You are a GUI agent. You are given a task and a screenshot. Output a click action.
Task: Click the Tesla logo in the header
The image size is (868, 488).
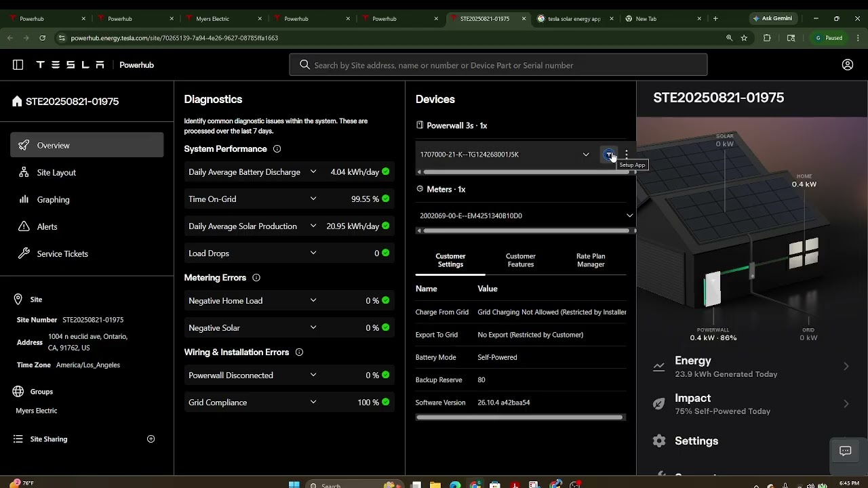click(x=70, y=65)
